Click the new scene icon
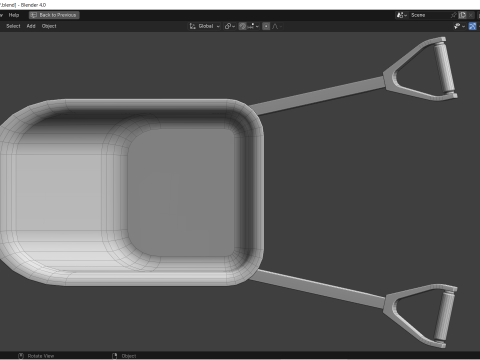Screen dimensions: 480x360 462,15
